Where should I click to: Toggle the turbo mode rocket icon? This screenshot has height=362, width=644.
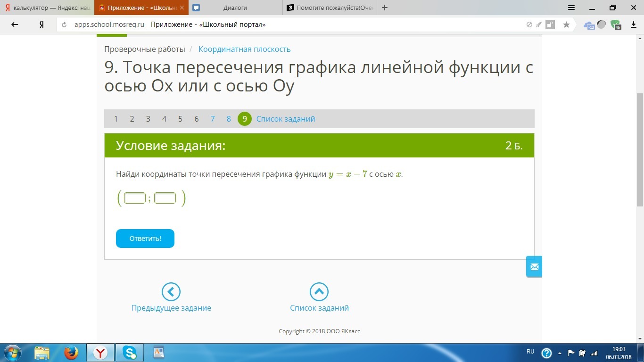[x=539, y=25]
